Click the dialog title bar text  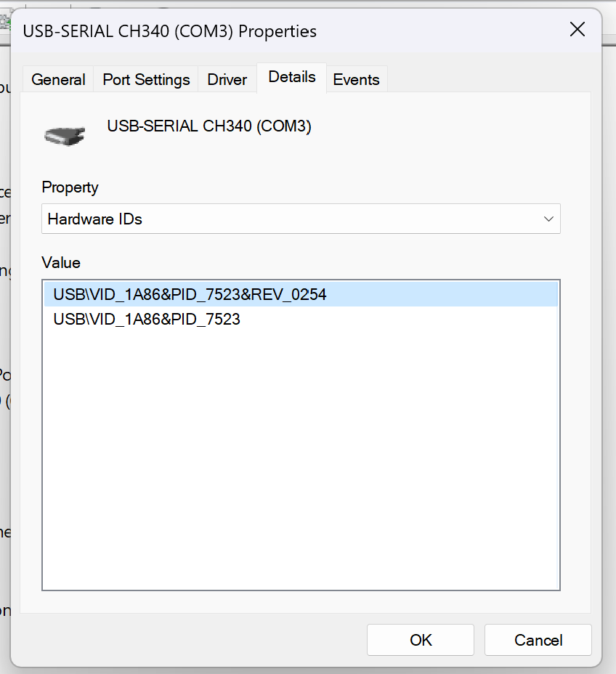click(x=170, y=31)
